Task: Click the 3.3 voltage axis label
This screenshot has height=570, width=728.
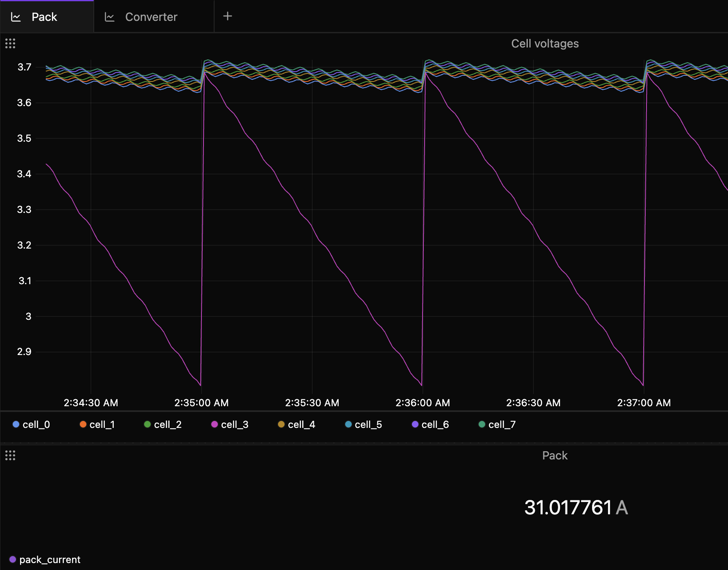Action: 24,210
